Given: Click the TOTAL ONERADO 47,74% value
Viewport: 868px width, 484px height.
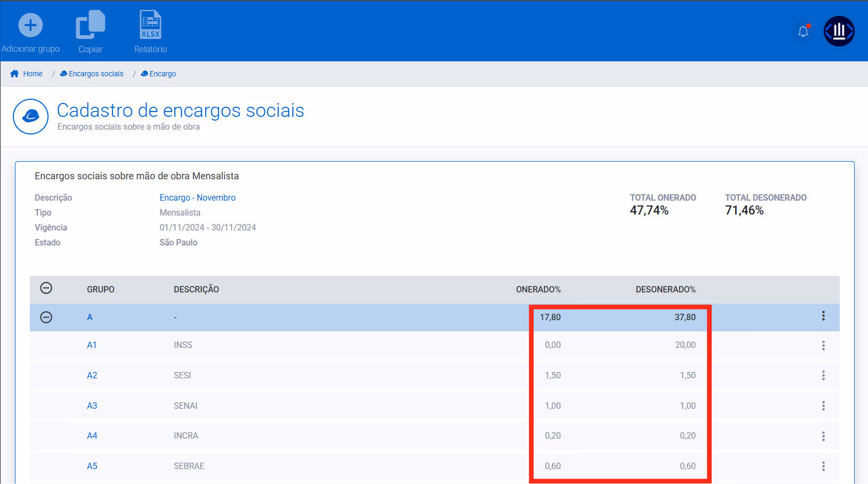Looking at the screenshot, I should pyautogui.click(x=649, y=210).
